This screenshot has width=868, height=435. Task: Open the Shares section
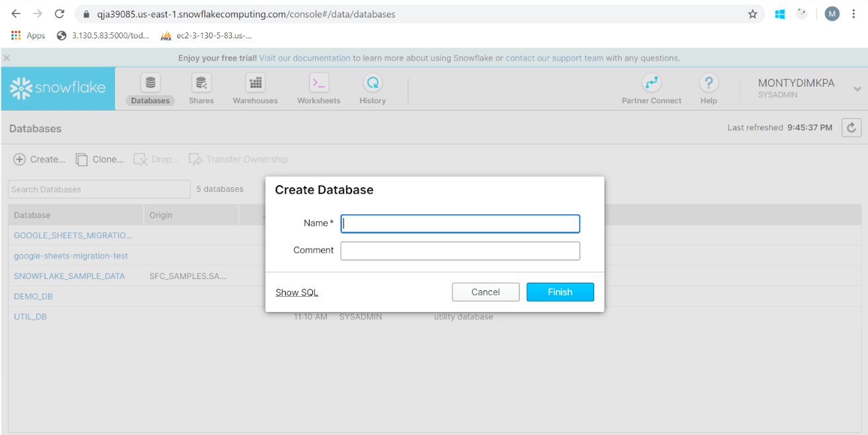[201, 89]
